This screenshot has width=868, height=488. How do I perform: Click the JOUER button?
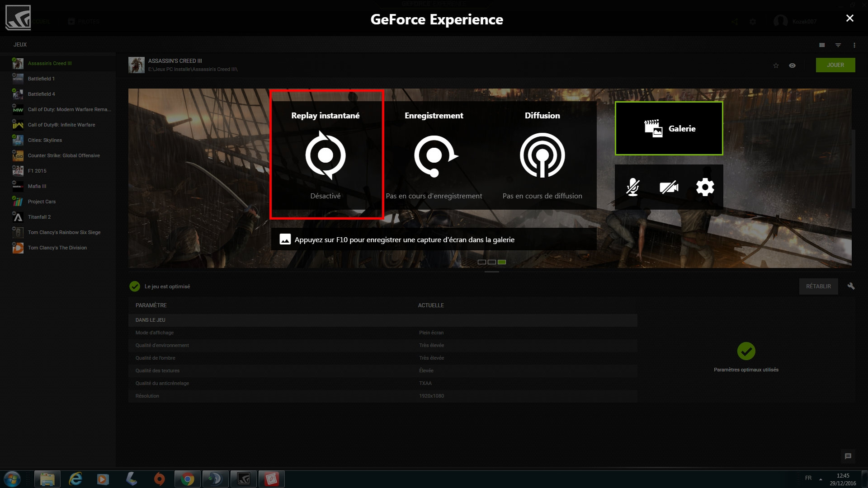835,65
